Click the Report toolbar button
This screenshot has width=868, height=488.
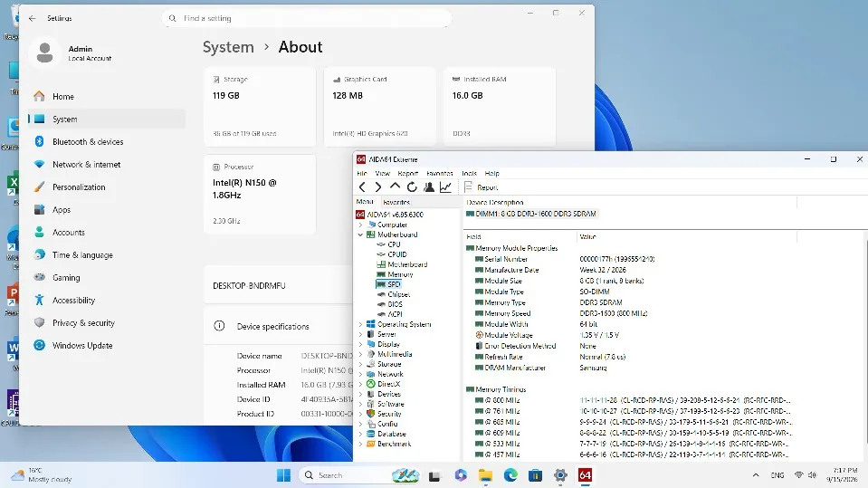point(481,187)
